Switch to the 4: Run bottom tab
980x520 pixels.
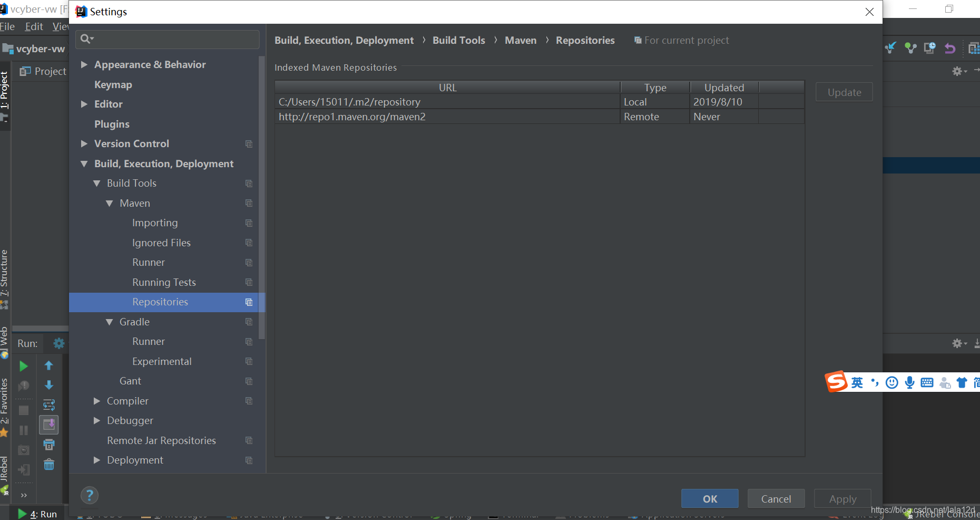point(38,514)
